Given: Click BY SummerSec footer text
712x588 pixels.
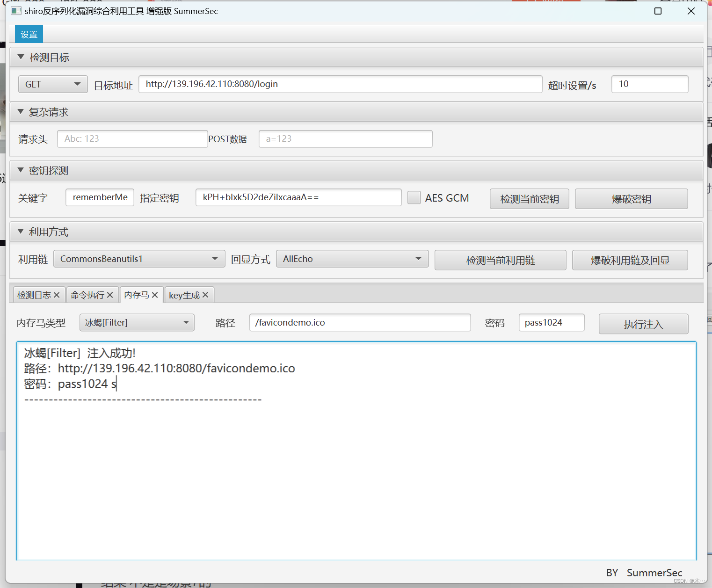Looking at the screenshot, I should pos(644,573).
